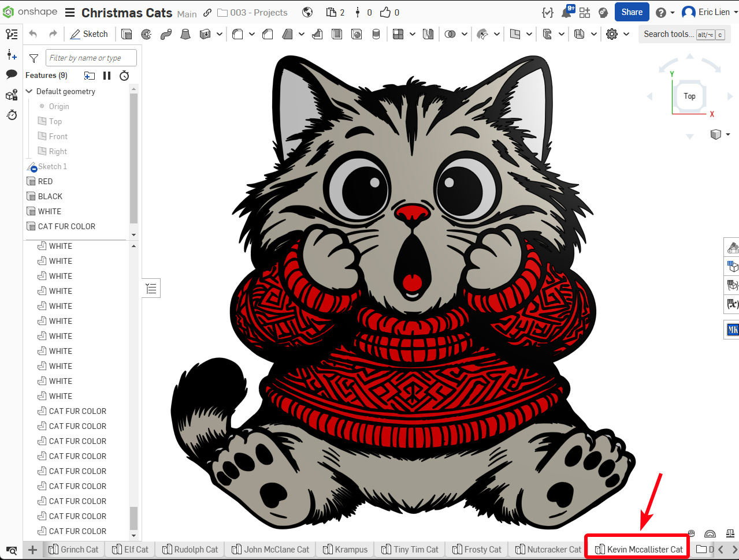Viewport: 739px width, 560px height.
Task: Select the Fillet tool
Action: tap(237, 34)
